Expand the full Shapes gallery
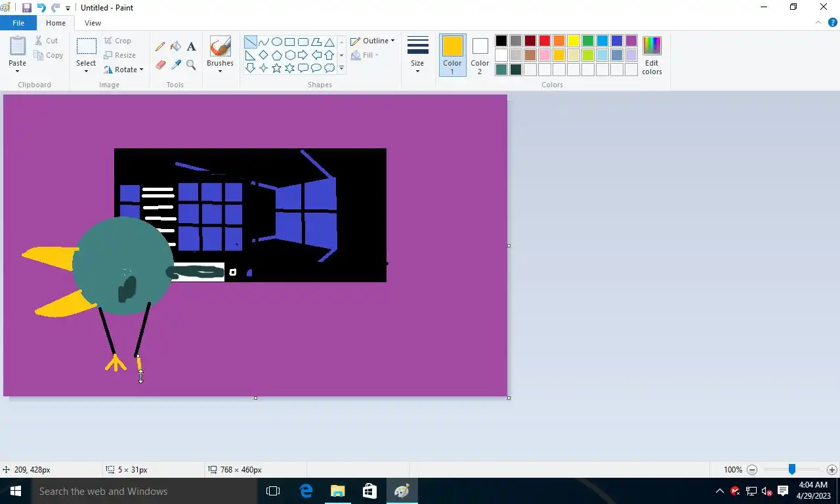Viewport: 840px width, 504px height. tap(341, 68)
